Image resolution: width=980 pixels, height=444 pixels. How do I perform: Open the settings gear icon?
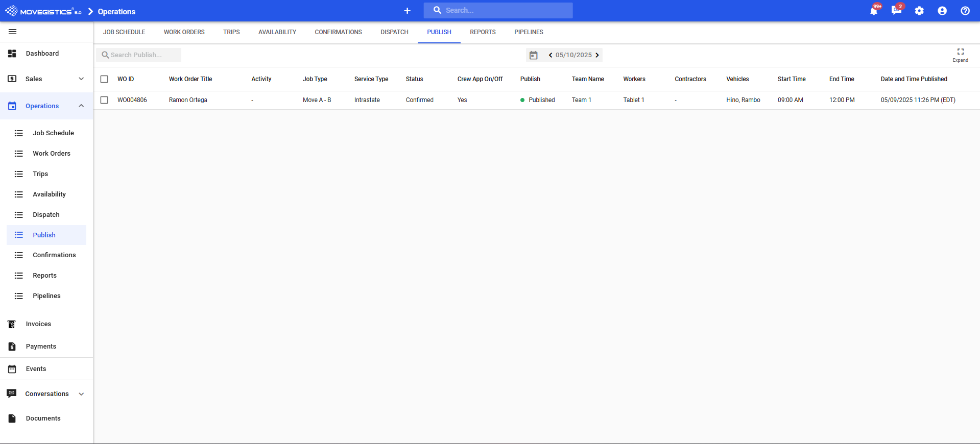(x=919, y=11)
